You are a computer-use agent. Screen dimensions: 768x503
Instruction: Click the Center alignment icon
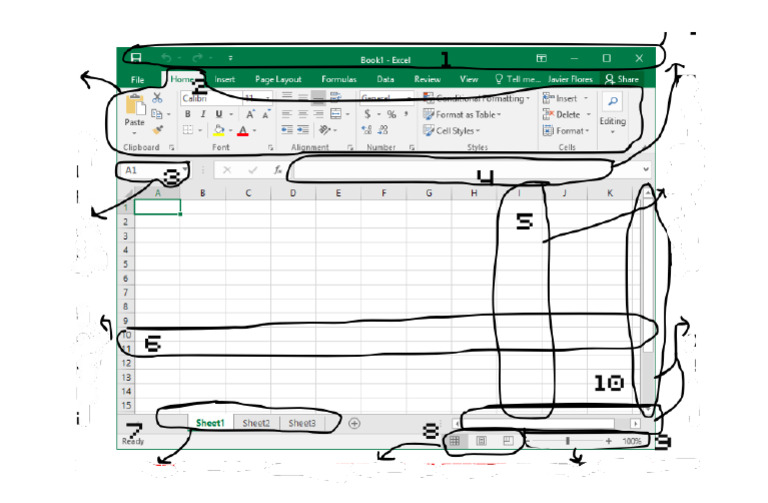click(303, 114)
